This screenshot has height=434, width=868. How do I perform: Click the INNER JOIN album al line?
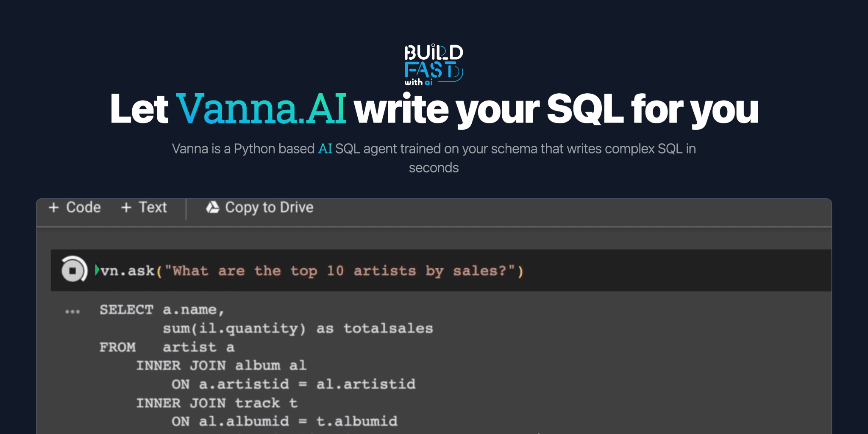click(220, 365)
